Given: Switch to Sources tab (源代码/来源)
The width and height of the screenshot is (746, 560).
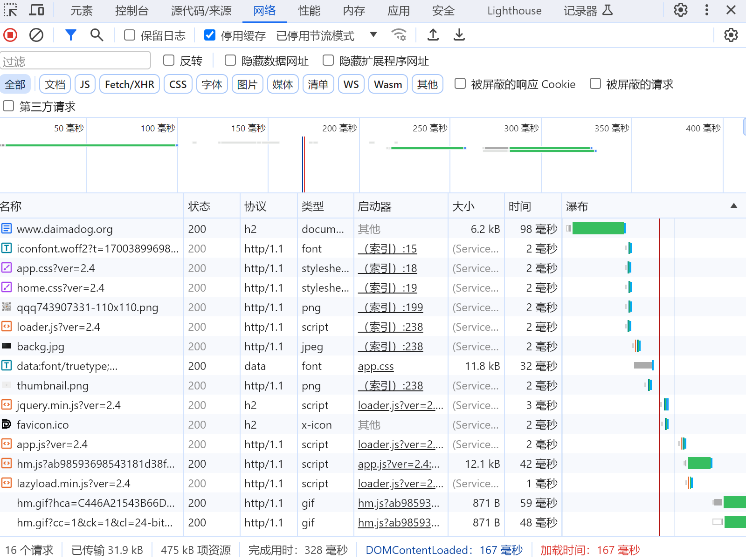Looking at the screenshot, I should click(x=201, y=11).
